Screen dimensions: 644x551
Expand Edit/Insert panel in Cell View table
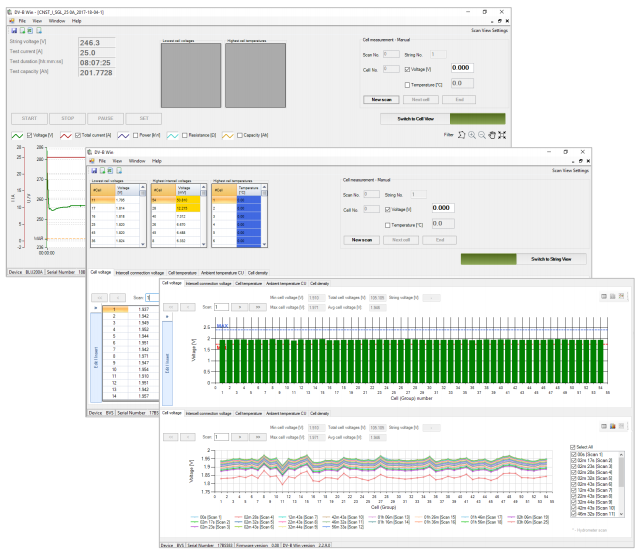[x=96, y=357]
